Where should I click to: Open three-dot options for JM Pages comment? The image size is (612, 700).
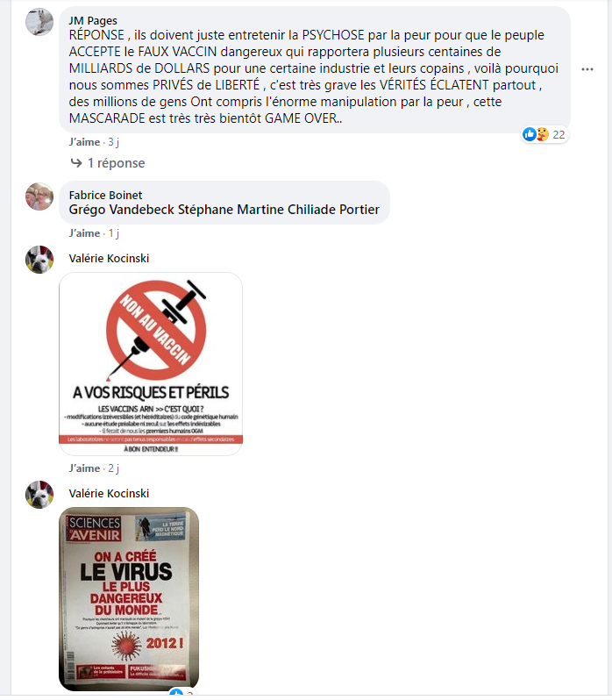click(587, 69)
